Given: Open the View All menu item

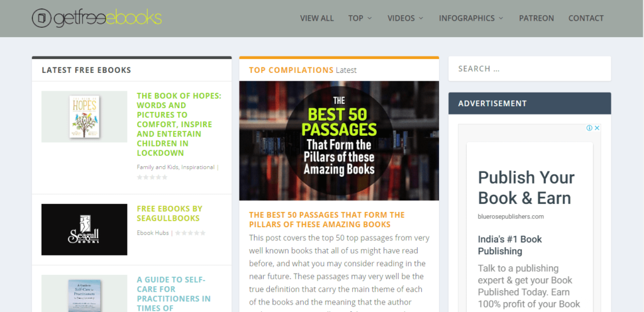Looking at the screenshot, I should (317, 18).
